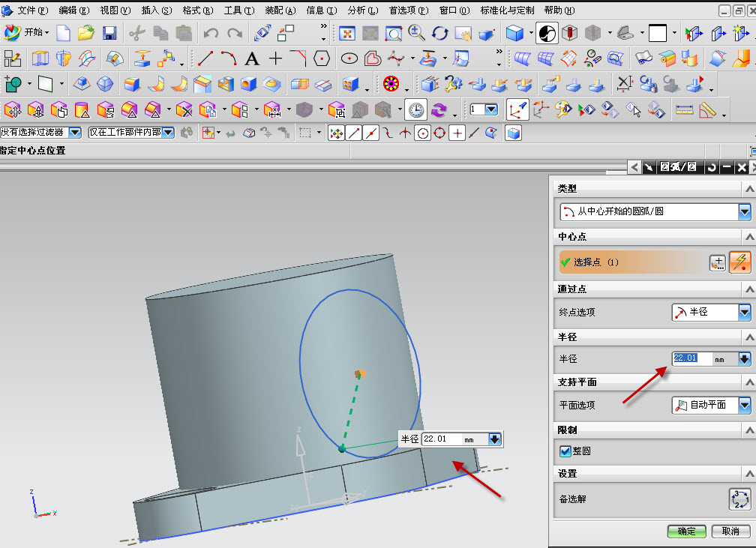Open the 工具 menu
The width and height of the screenshot is (756, 548).
click(x=239, y=10)
